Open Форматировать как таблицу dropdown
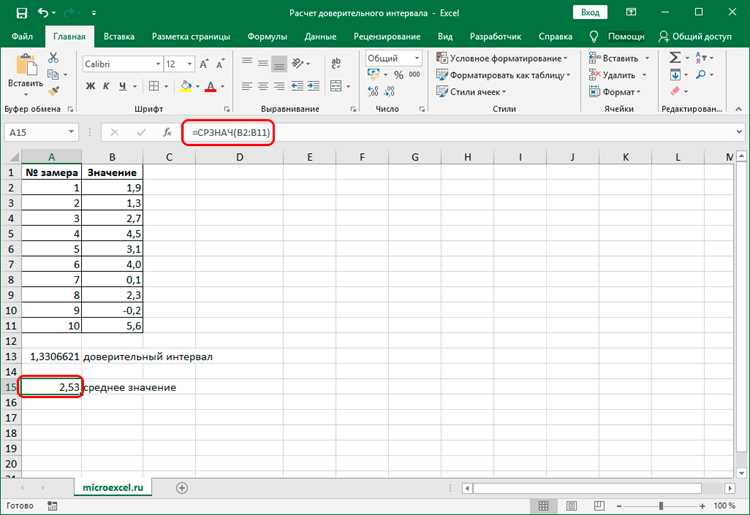Viewport: 750px width, 515px height. [x=503, y=75]
